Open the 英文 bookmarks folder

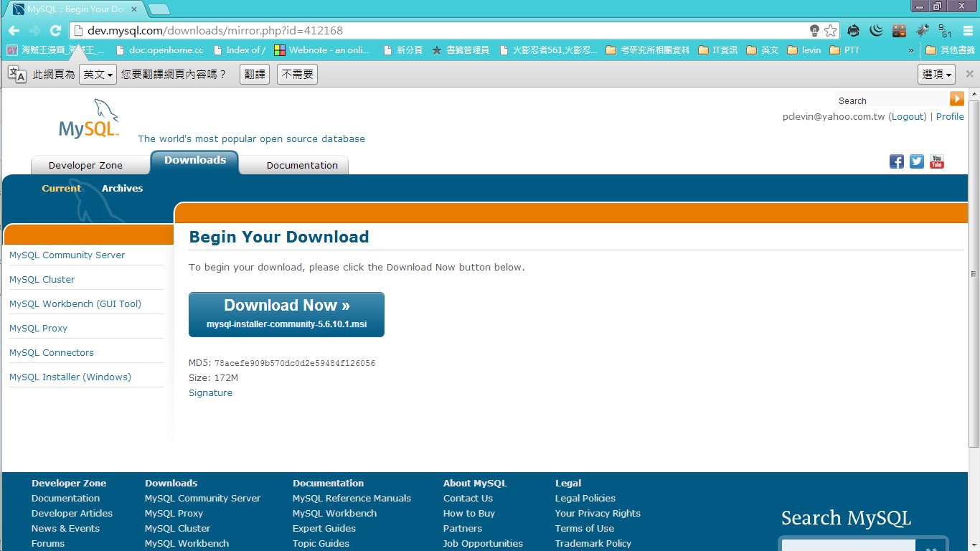762,50
